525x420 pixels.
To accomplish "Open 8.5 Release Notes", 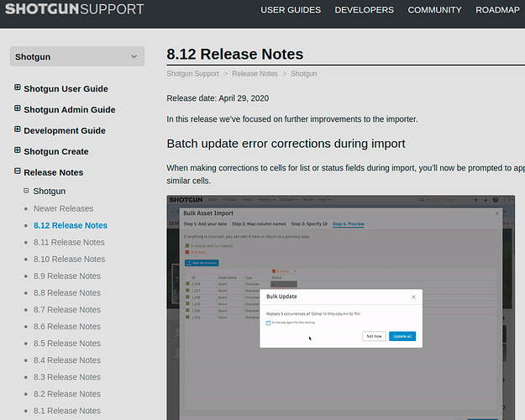I will 67,344.
